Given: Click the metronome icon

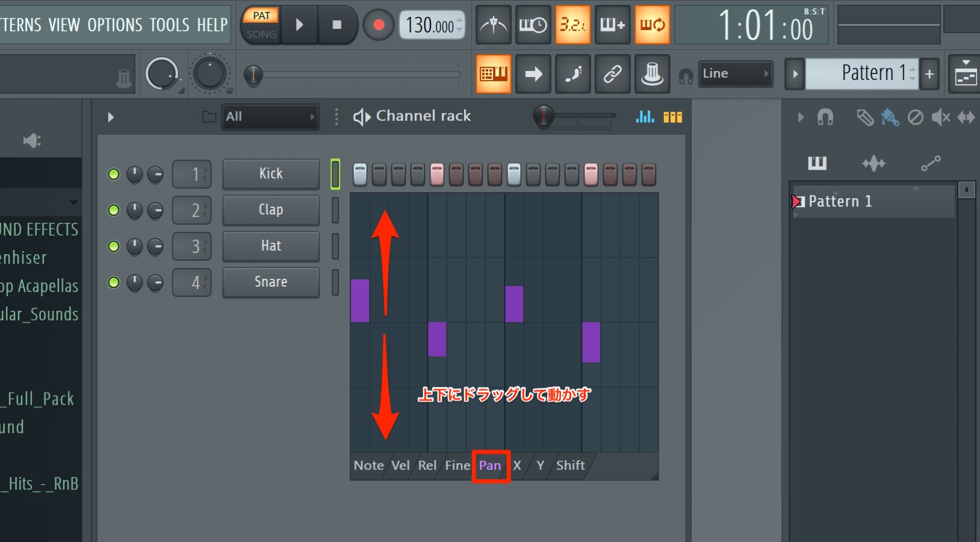Looking at the screenshot, I should 494,25.
